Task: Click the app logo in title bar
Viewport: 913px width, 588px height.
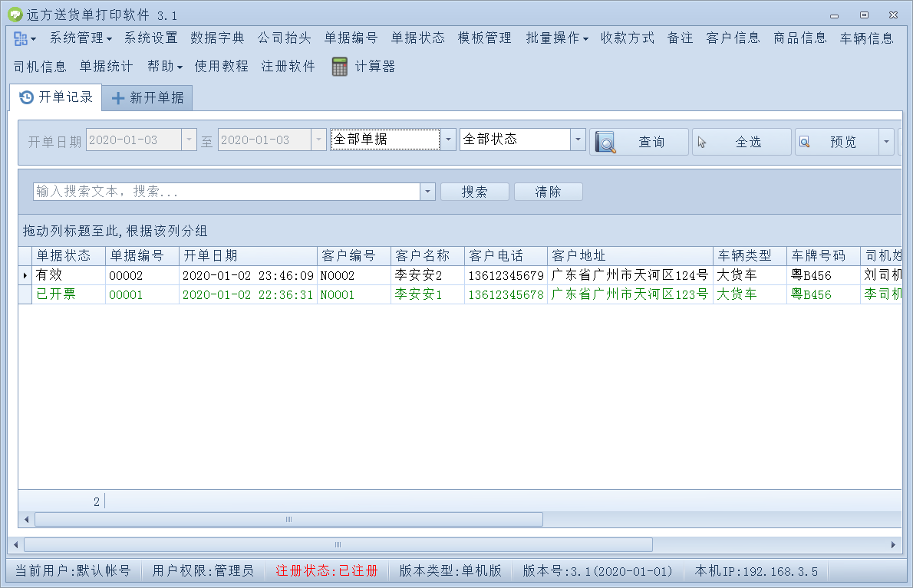Action: (x=15, y=15)
